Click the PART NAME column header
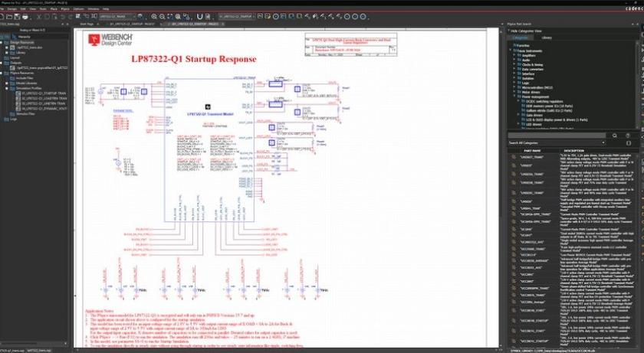Image resolution: width=644 pixels, height=353 pixels. tap(532, 151)
